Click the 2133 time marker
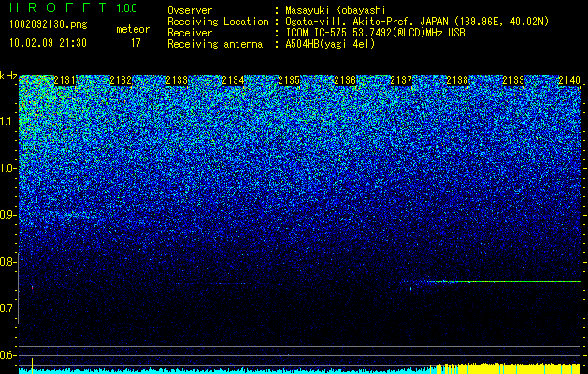588x374 pixels. click(x=177, y=80)
